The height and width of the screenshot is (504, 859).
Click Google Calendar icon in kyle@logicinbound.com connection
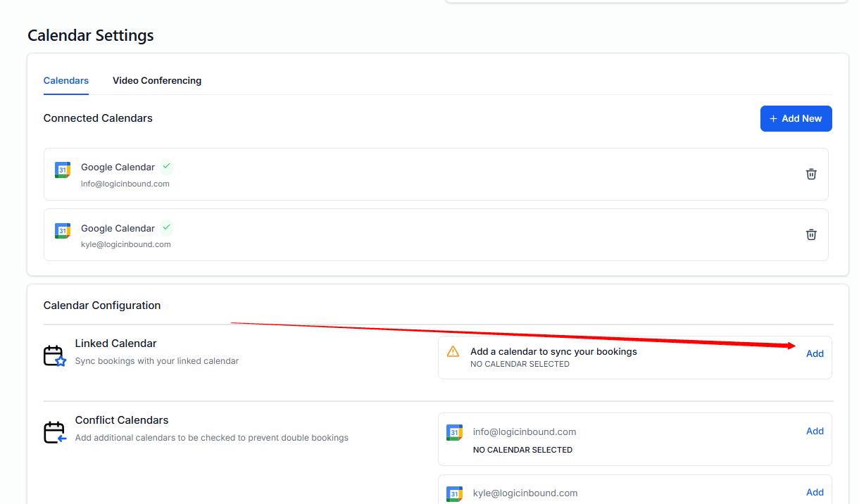[63, 230]
